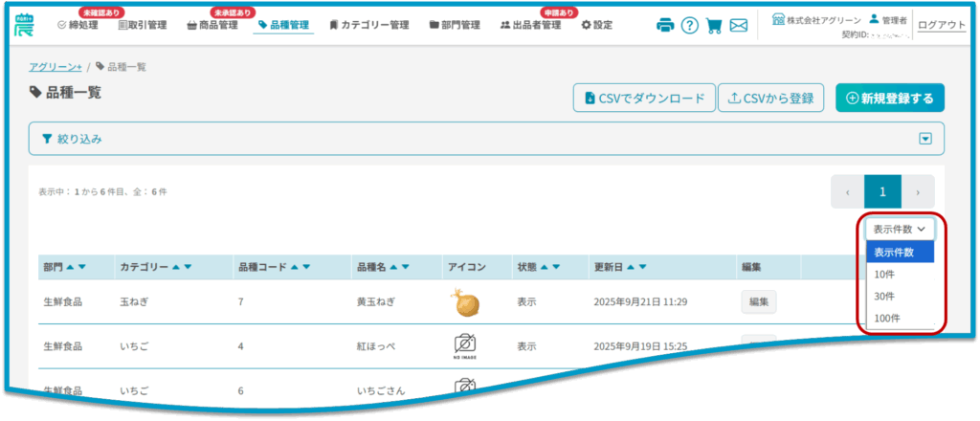This screenshot has height=421, width=980.
Task: Sort 更新日 column descending arrow
Action: pyautogui.click(x=641, y=267)
